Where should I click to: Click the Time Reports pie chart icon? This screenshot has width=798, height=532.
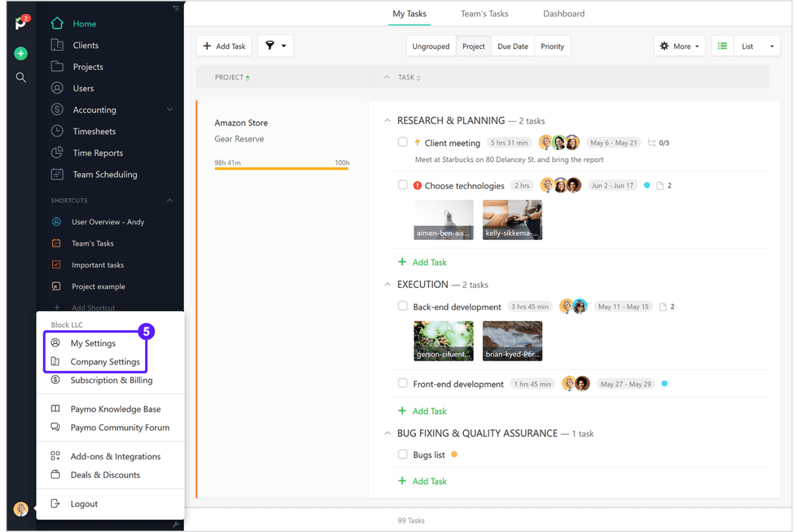pos(57,153)
